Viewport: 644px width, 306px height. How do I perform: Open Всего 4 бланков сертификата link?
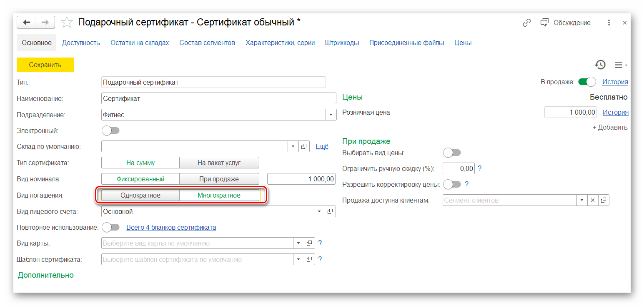[171, 228]
